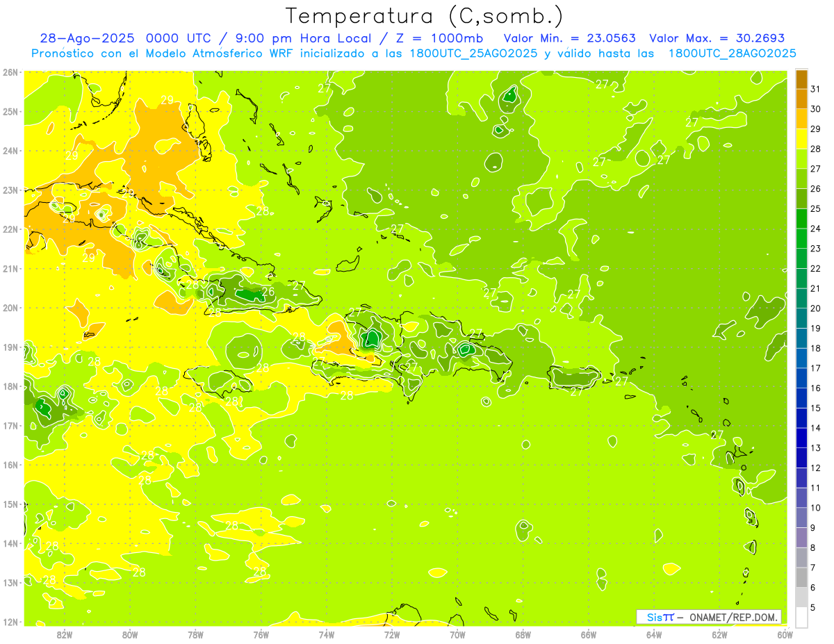Screen dimensions: 834x644
Task: Click the "Valor Max. = 30.2693" readout
Action: point(717,39)
